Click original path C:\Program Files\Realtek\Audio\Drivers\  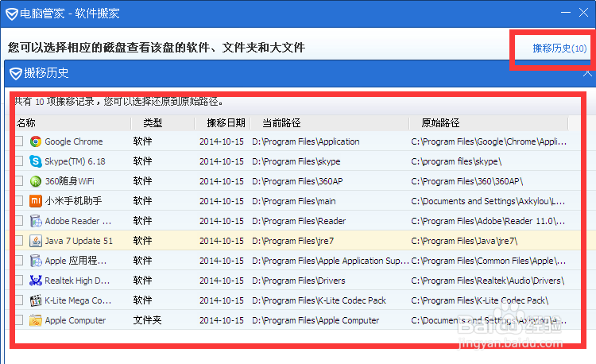tap(488, 281)
